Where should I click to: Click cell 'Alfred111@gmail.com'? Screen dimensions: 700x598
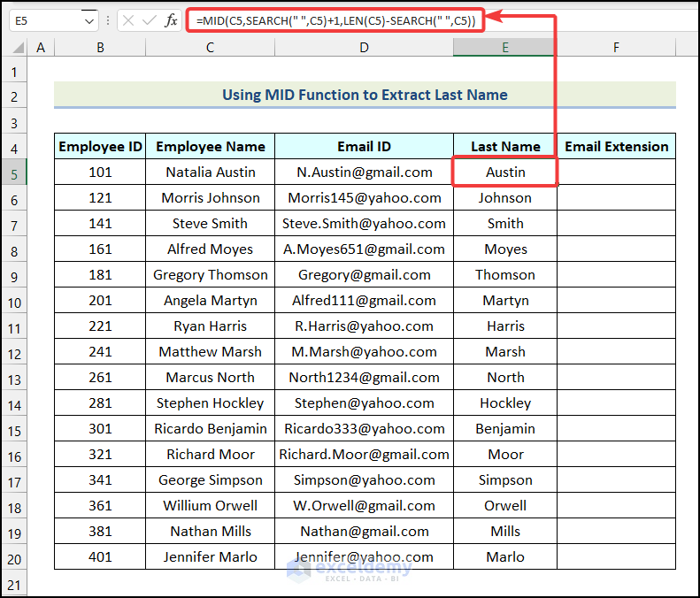pos(364,301)
